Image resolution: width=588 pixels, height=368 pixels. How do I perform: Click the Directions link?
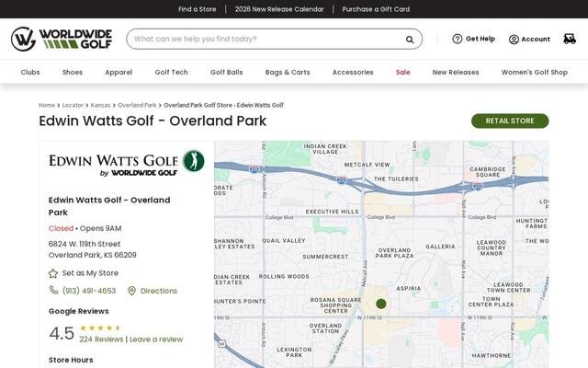pyautogui.click(x=159, y=291)
